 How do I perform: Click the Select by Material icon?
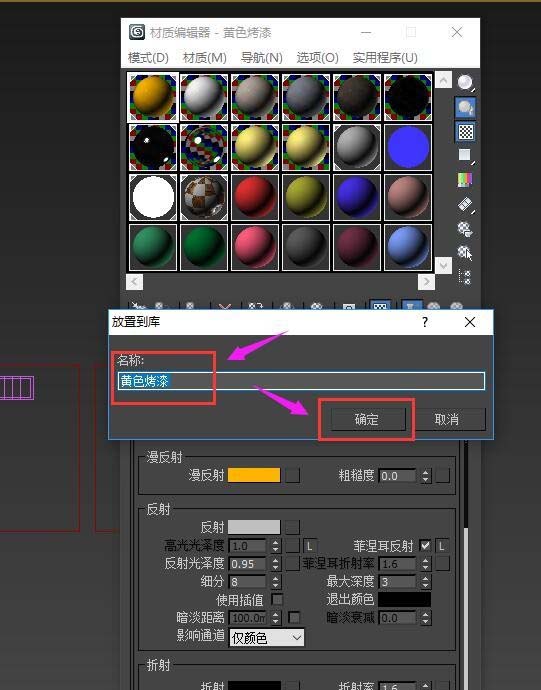coord(465,253)
